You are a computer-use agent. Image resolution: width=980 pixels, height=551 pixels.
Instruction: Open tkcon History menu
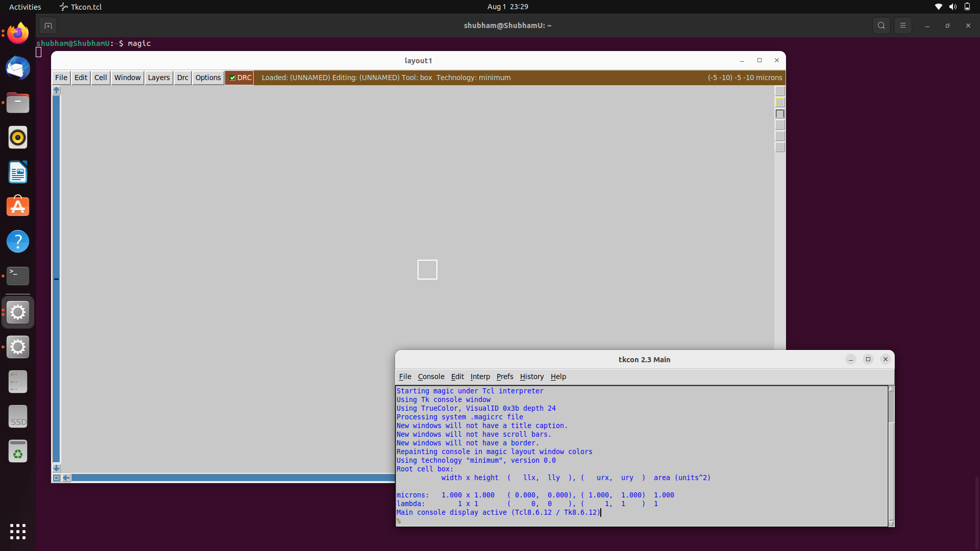532,377
